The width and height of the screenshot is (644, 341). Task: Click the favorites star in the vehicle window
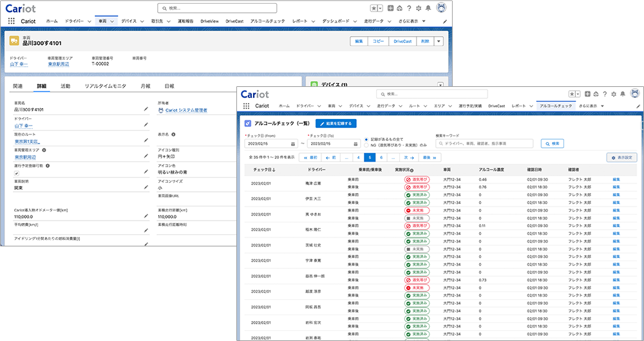(x=374, y=8)
